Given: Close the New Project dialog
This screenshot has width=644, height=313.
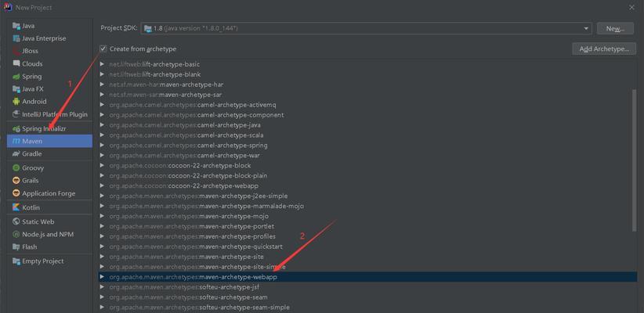Looking at the screenshot, I should [631, 7].
